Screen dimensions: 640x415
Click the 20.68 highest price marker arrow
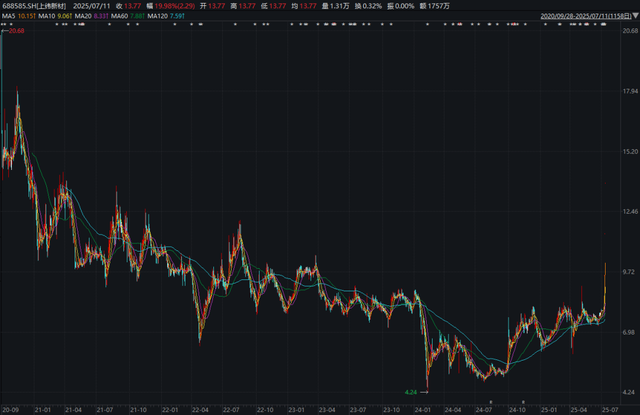[x=5, y=31]
